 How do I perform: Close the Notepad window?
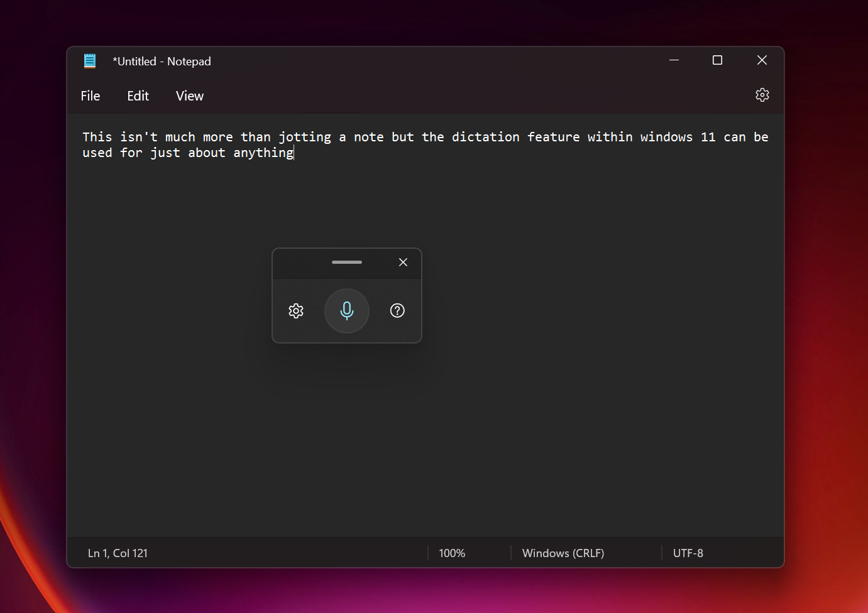[762, 60]
